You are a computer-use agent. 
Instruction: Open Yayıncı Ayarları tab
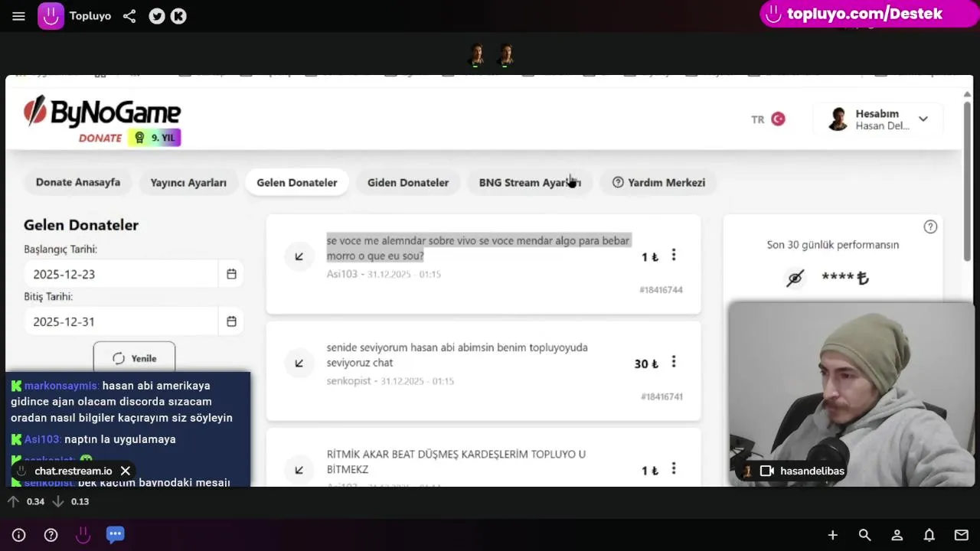188,182
